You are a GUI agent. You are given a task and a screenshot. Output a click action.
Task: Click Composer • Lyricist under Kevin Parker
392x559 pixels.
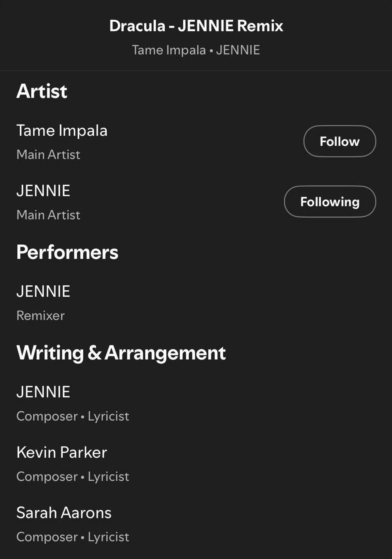73,477
